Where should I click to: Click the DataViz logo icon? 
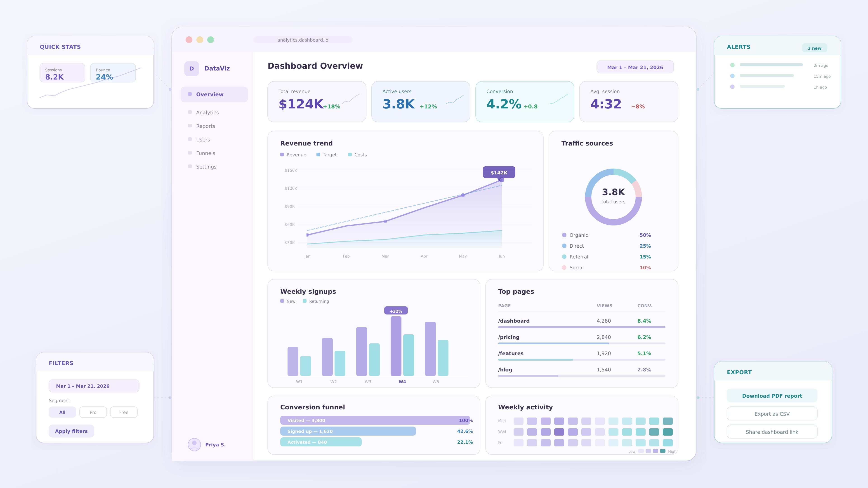(191, 68)
